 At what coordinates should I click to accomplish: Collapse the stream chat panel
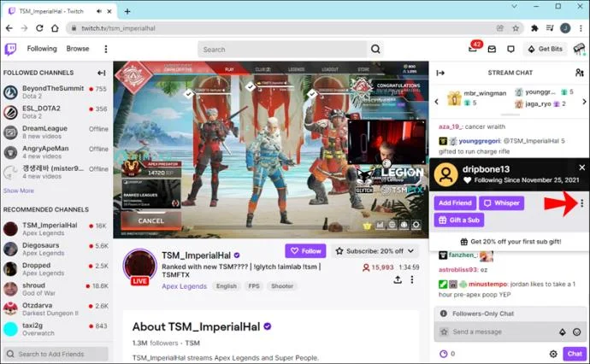point(440,73)
